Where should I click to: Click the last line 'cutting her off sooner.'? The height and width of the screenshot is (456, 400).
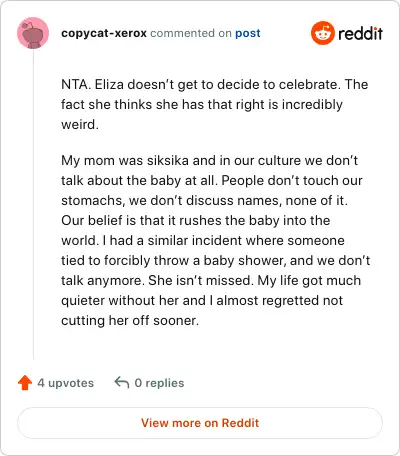130,321
